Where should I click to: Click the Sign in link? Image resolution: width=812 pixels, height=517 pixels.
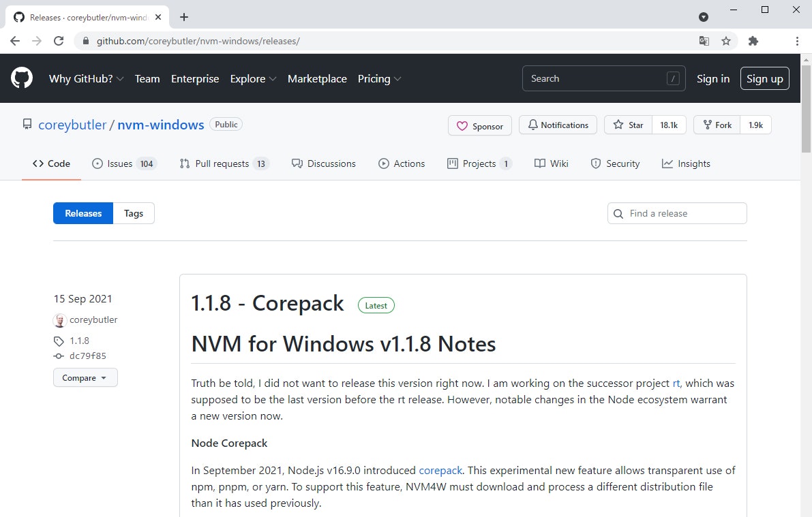point(713,78)
